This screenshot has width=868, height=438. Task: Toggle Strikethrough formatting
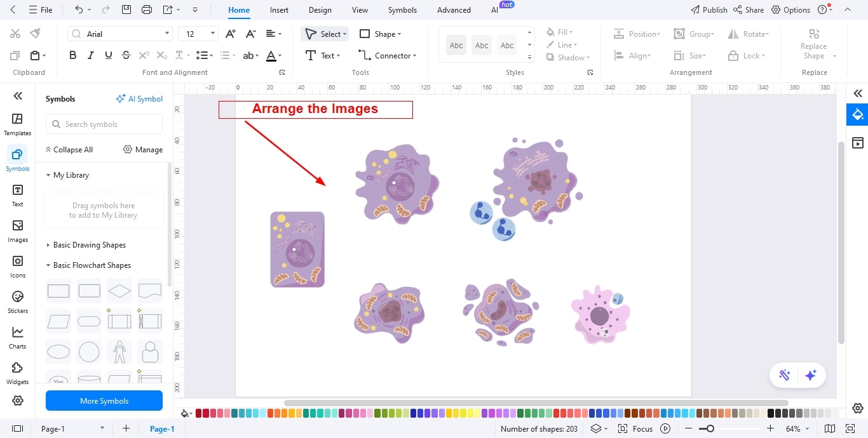click(x=126, y=55)
